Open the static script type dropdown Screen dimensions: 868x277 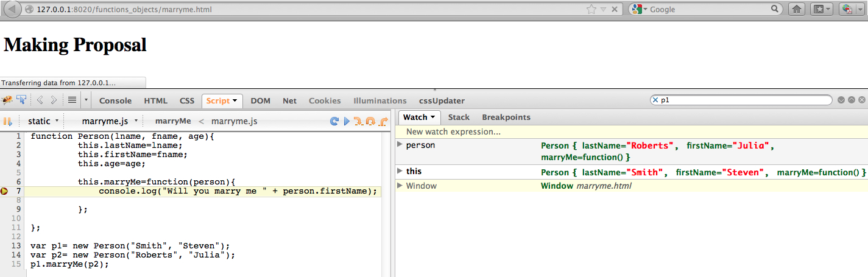43,121
